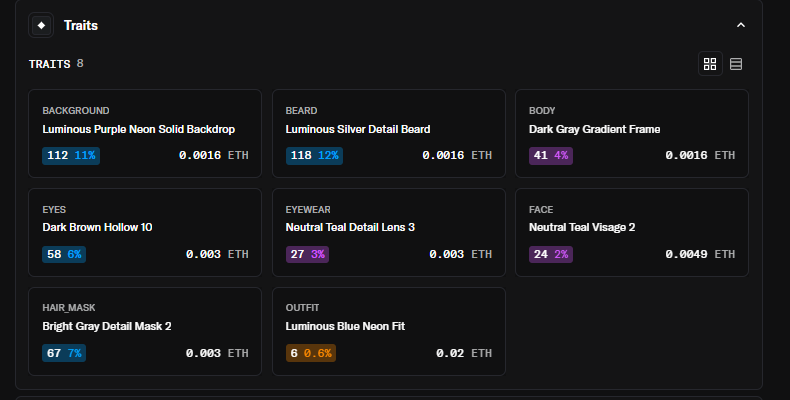Click the TRAITS 8 count label
The image size is (790, 400).
(56, 64)
